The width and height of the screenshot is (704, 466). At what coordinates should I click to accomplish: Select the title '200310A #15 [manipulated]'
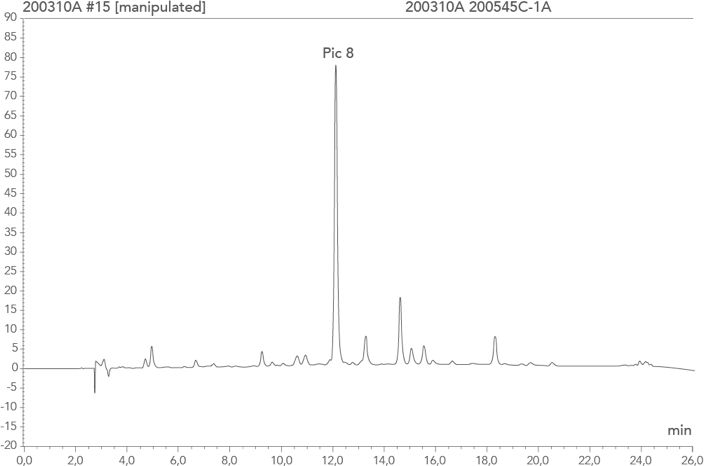114,7
